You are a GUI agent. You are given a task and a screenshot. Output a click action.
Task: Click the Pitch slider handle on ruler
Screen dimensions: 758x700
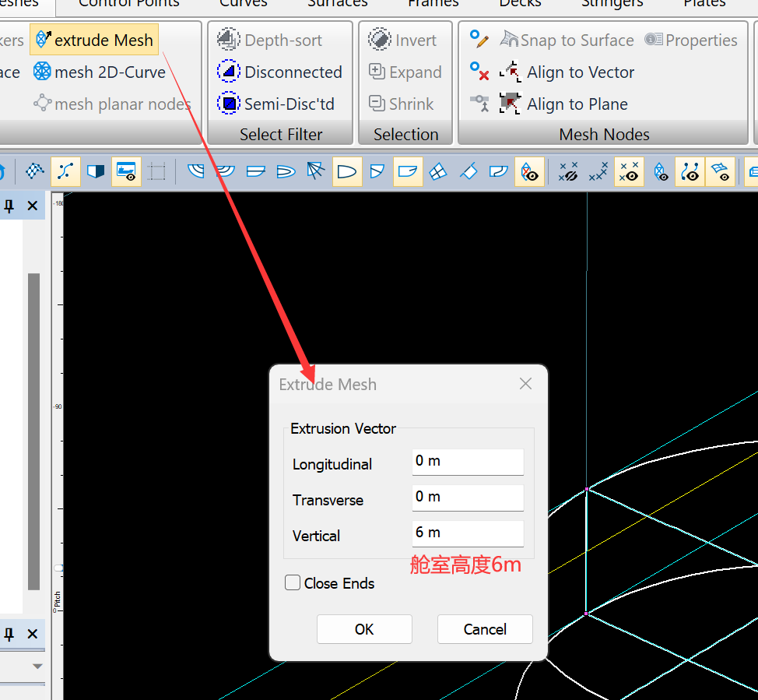click(x=58, y=568)
